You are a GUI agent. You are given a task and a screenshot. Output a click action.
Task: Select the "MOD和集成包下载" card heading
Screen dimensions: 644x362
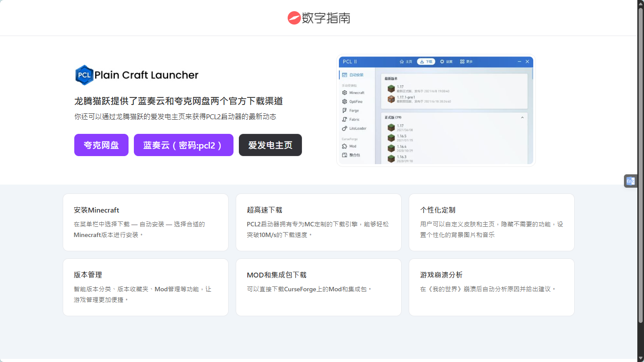pyautogui.click(x=277, y=275)
